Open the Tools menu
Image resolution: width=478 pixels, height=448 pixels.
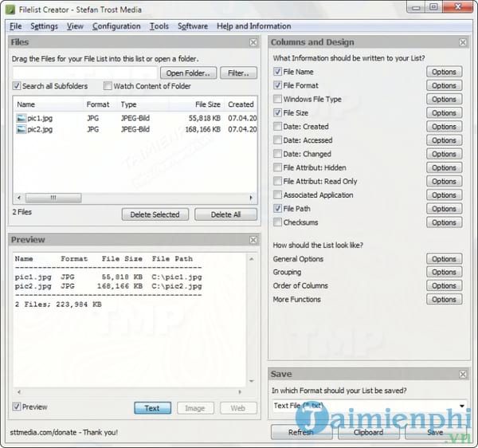(159, 26)
